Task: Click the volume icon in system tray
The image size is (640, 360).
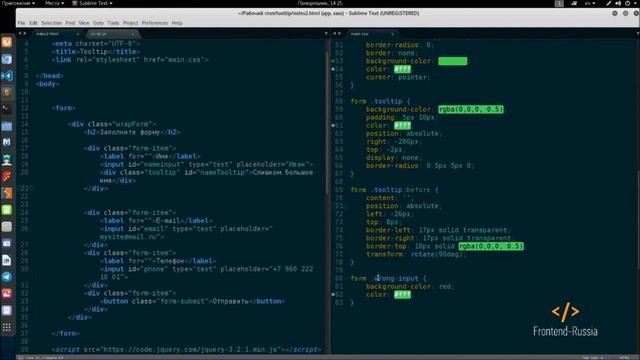Action: click(618, 3)
